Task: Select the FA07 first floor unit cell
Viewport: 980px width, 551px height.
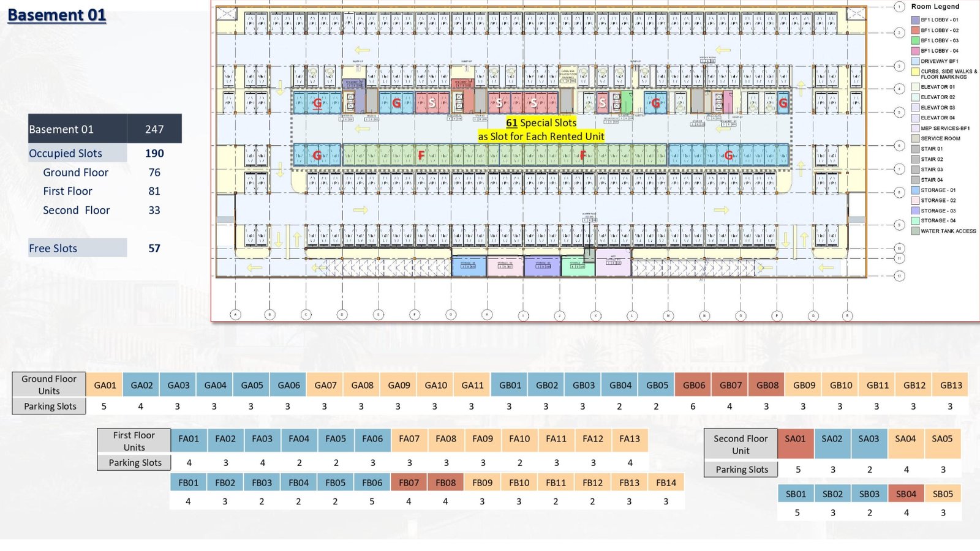Action: pos(409,439)
